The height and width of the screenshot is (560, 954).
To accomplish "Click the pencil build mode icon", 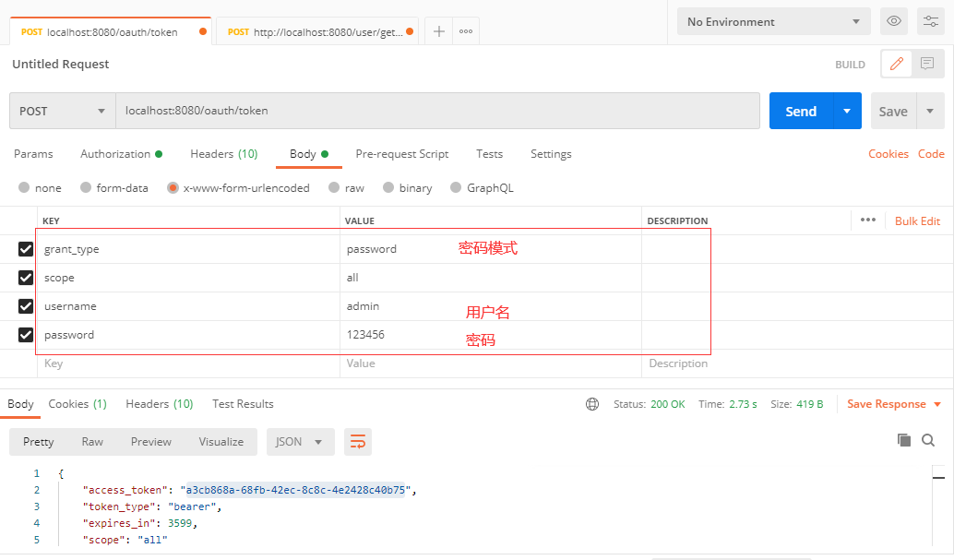I will 896,64.
